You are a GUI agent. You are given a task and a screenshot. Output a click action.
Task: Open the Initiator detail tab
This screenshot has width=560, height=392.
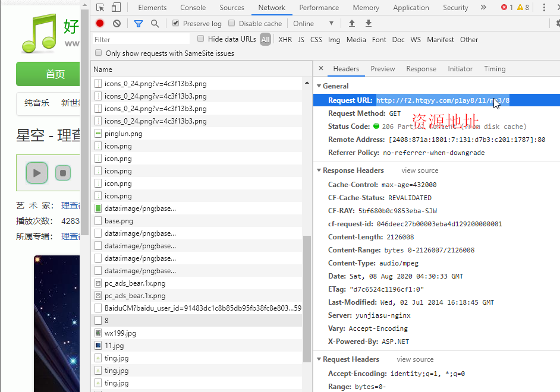click(460, 69)
